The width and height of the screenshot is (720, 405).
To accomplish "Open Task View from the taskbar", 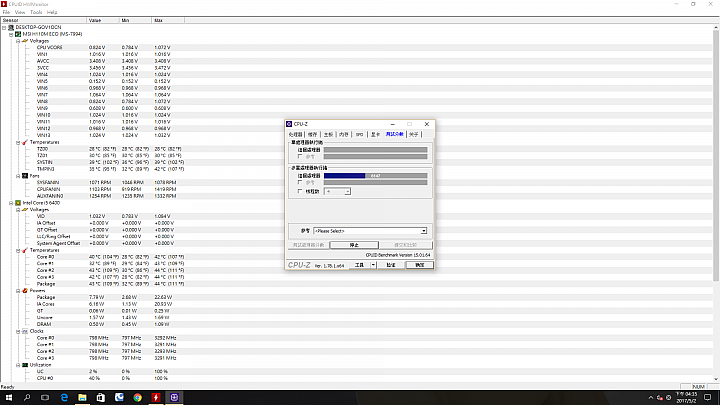I will pyautogui.click(x=45, y=398).
